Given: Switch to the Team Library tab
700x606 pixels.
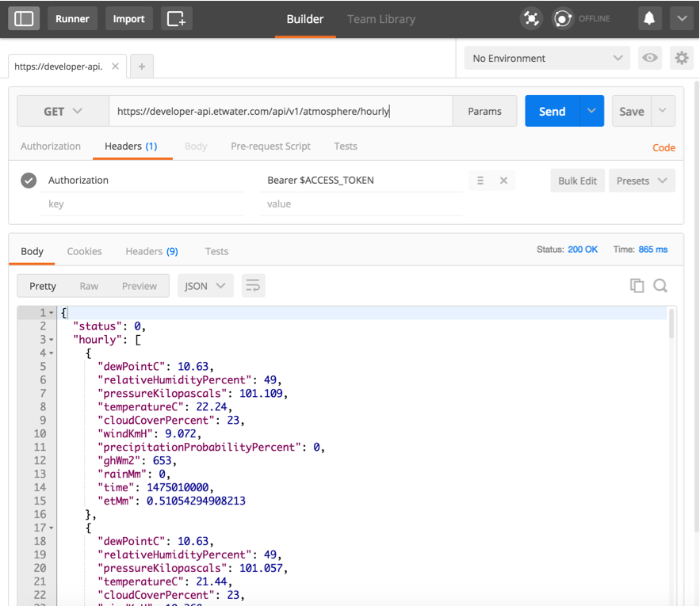Looking at the screenshot, I should click(x=381, y=19).
